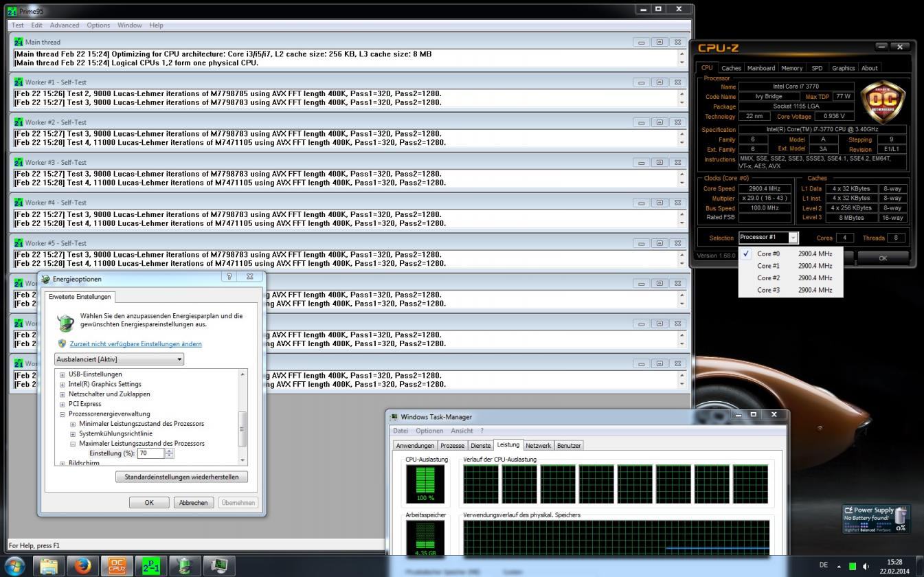924x577 pixels.
Task: Open Task-Manager Prozesse tab
Action: tap(452, 446)
